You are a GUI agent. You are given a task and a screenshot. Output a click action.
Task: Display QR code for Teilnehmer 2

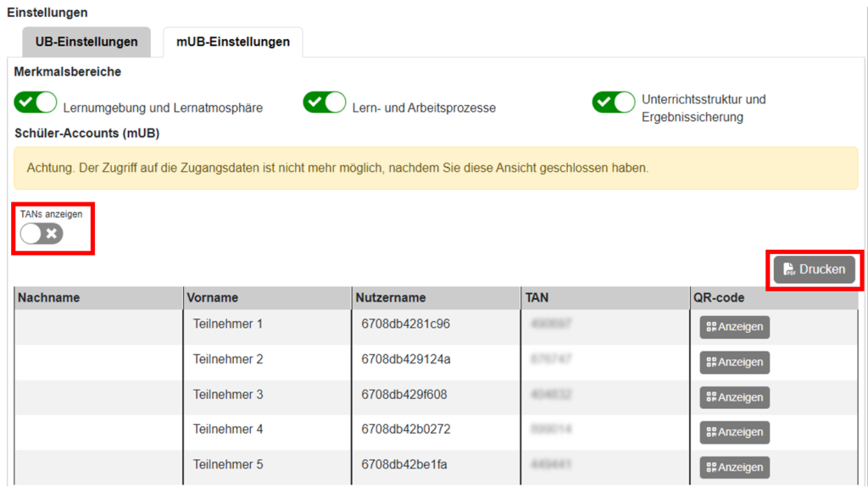click(734, 362)
